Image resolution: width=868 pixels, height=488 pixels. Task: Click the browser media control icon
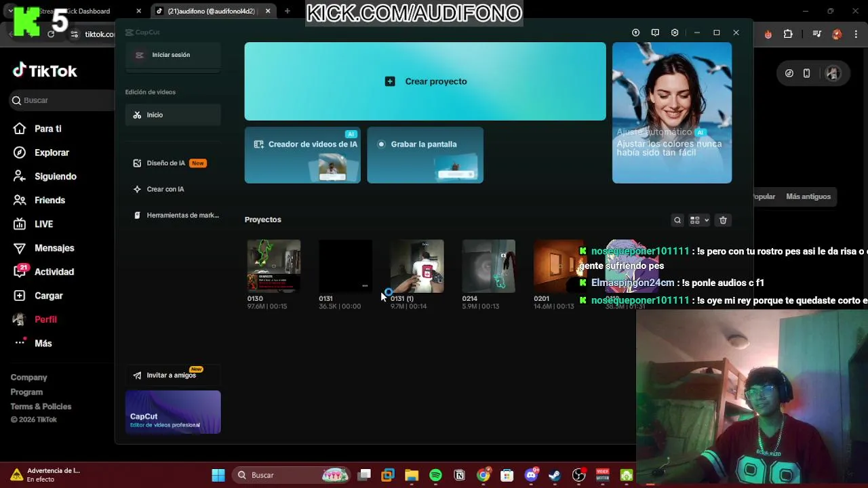pyautogui.click(x=817, y=34)
